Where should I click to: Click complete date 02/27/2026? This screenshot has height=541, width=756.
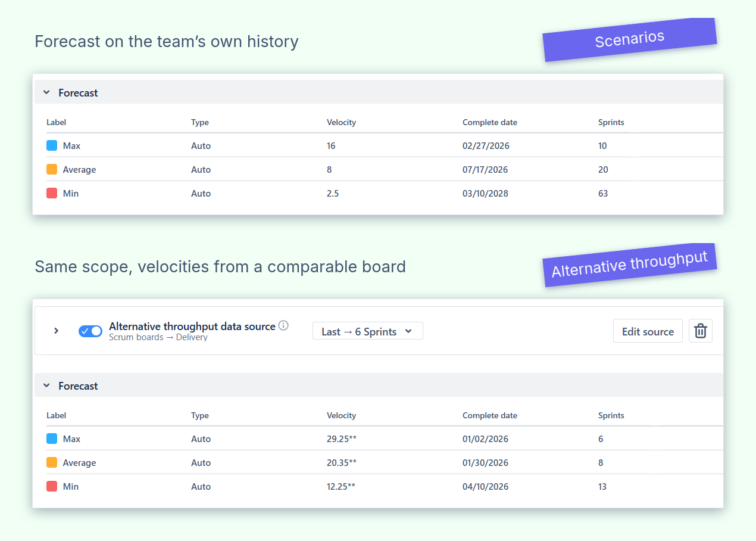(x=486, y=145)
